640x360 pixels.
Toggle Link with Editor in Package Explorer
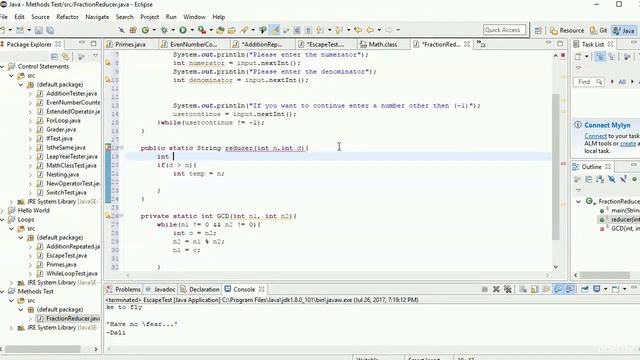pos(66,57)
